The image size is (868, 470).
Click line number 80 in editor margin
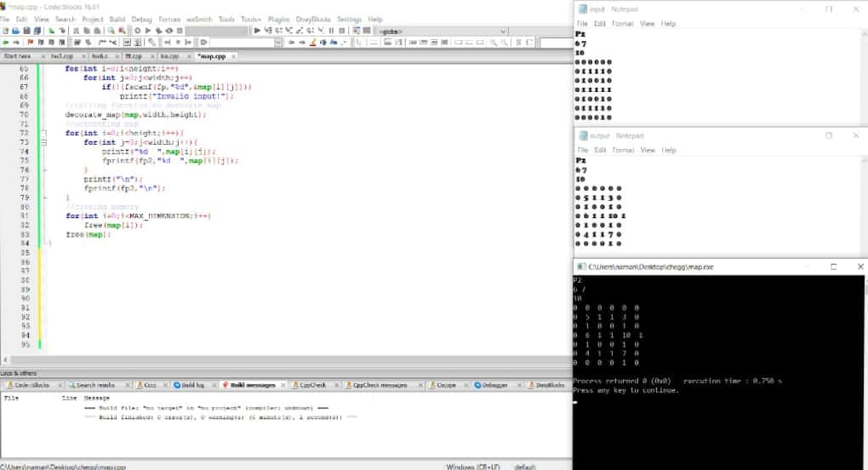click(25, 207)
